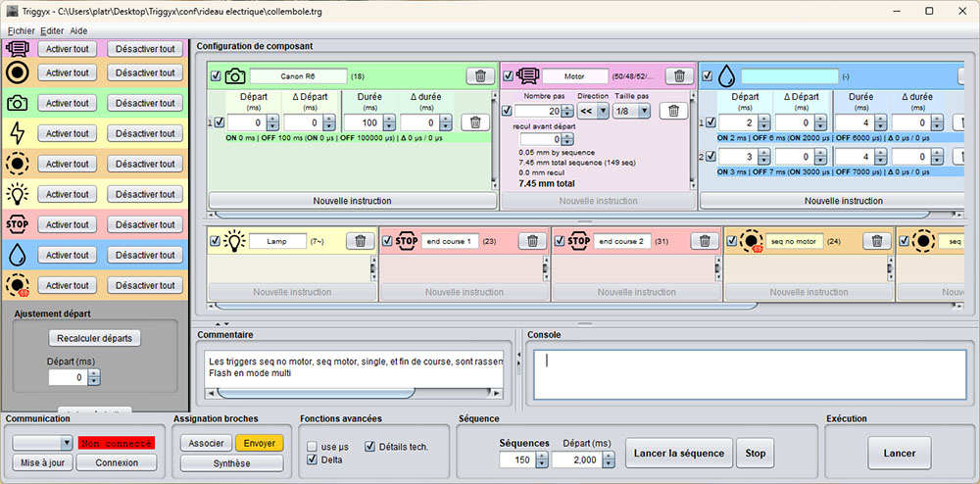Delete the seq no motor component
Viewport: 980px width, 484px height.
tap(876, 241)
